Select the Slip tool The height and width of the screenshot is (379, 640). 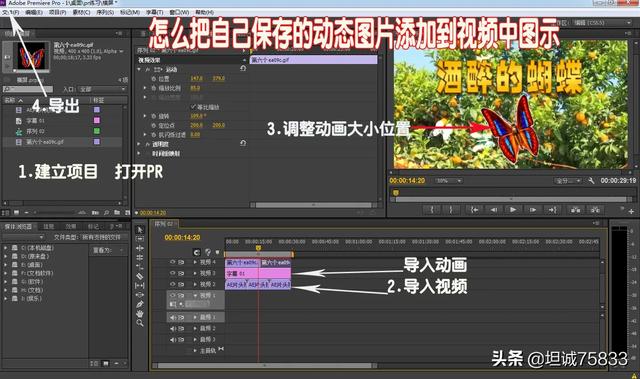[x=140, y=286]
